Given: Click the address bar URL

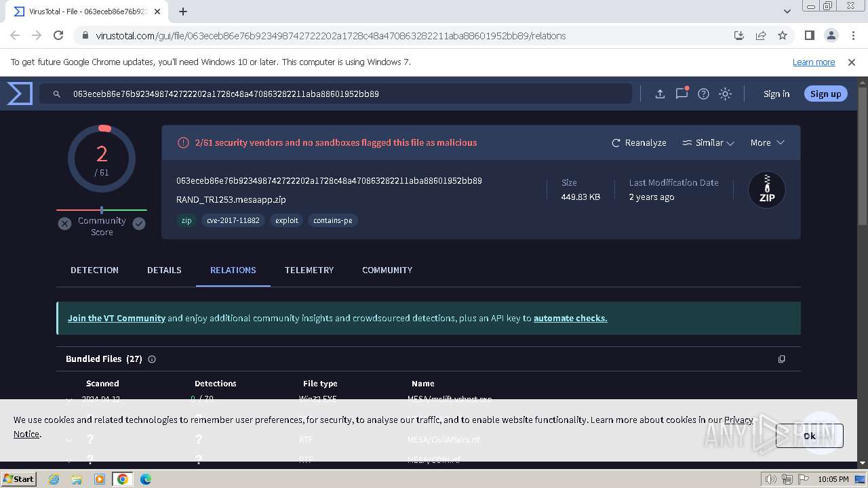Looking at the screenshot, I should (330, 36).
